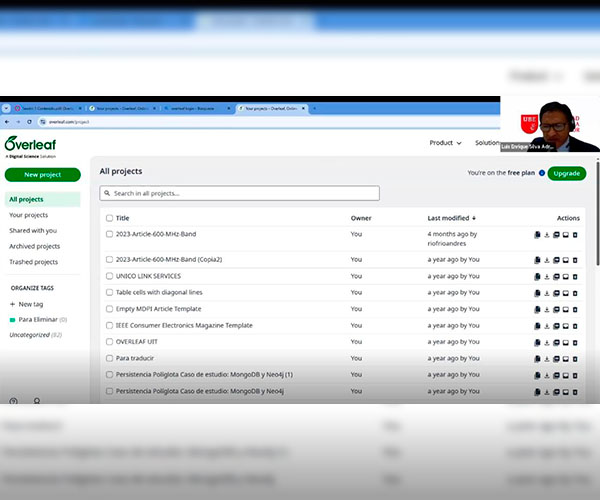Reload the page with the refresh icon

29,122
